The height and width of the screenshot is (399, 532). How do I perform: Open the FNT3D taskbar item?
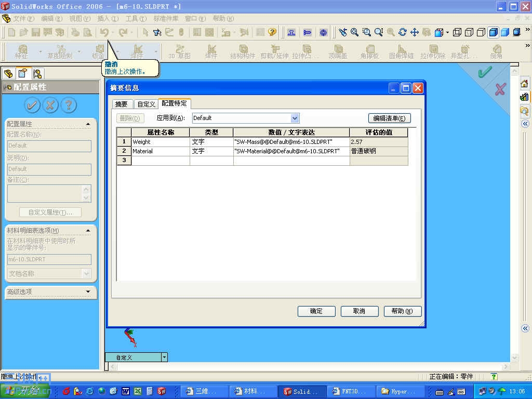coord(351,391)
